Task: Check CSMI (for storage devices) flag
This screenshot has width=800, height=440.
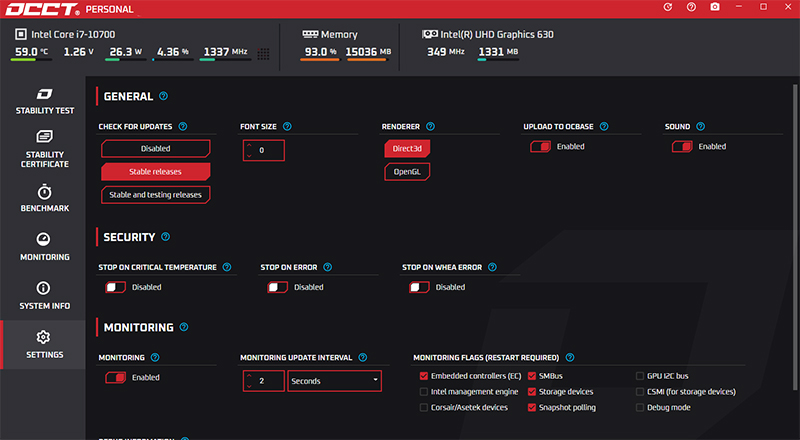Action: coord(640,392)
